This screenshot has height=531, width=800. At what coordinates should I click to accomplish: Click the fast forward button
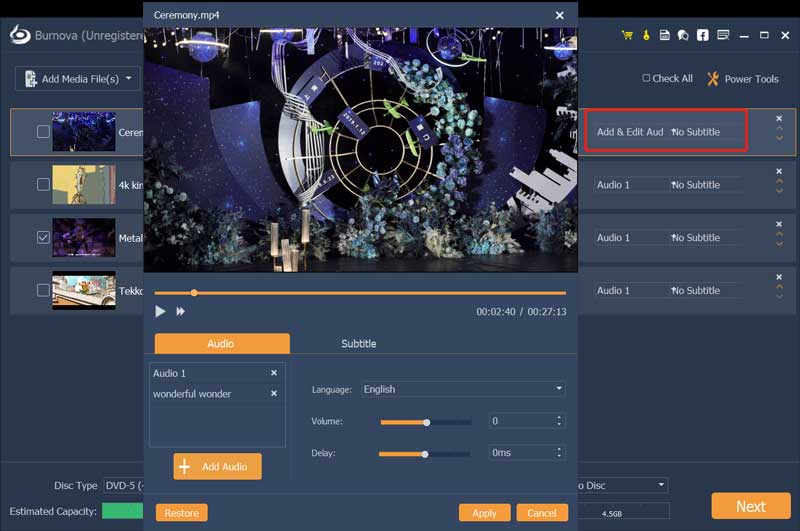pyautogui.click(x=181, y=312)
